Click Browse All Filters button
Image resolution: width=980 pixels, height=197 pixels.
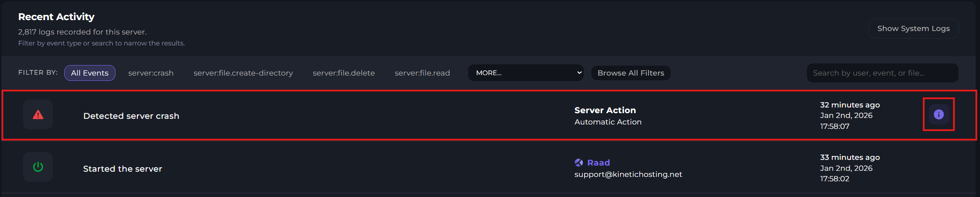631,73
